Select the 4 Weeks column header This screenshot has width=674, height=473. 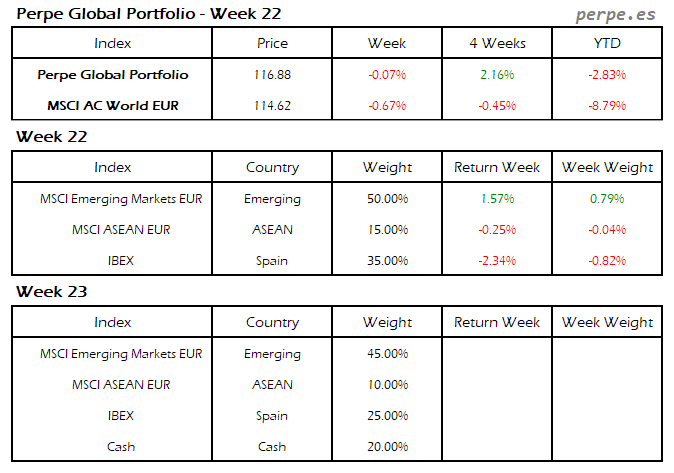click(x=497, y=43)
